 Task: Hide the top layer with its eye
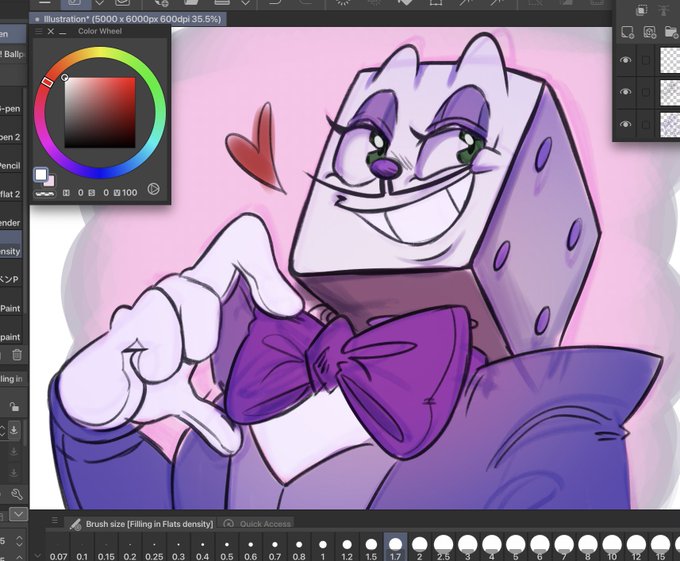(x=625, y=60)
